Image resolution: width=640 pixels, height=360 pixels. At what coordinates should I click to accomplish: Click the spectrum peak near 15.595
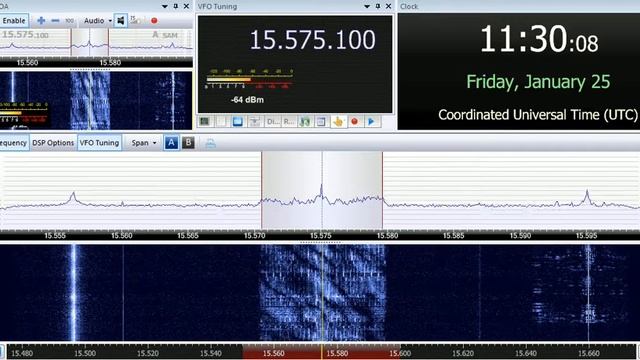click(587, 197)
